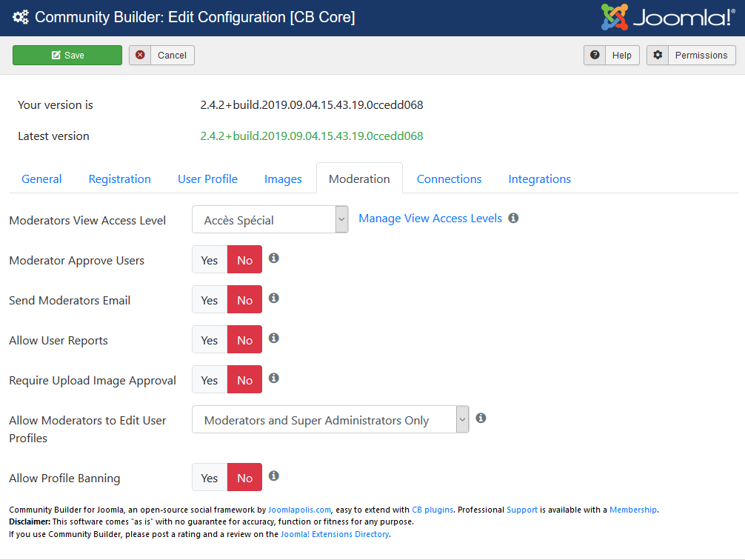Click info icon for Require Upload Image Approval
Screen dimensions: 745x560
click(x=274, y=378)
